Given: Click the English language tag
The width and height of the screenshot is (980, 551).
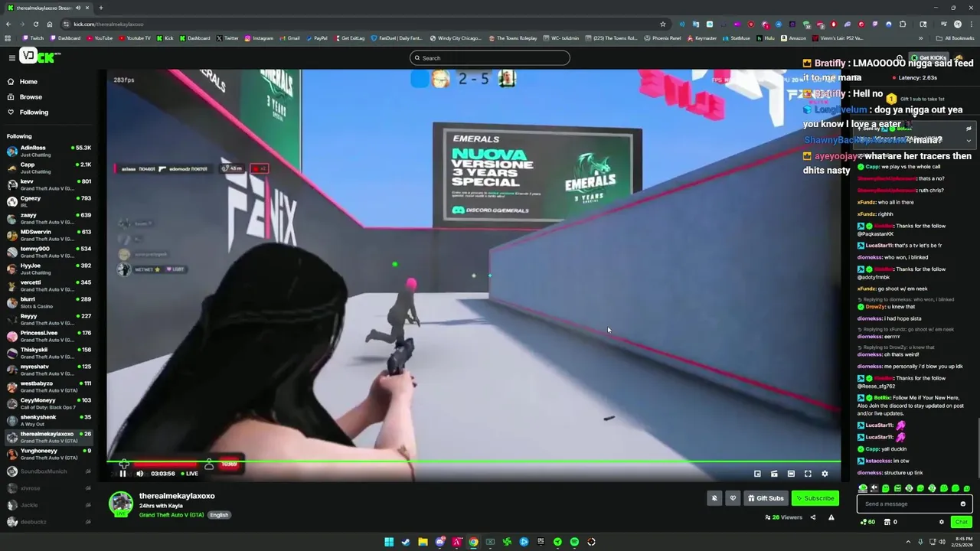Looking at the screenshot, I should (219, 515).
